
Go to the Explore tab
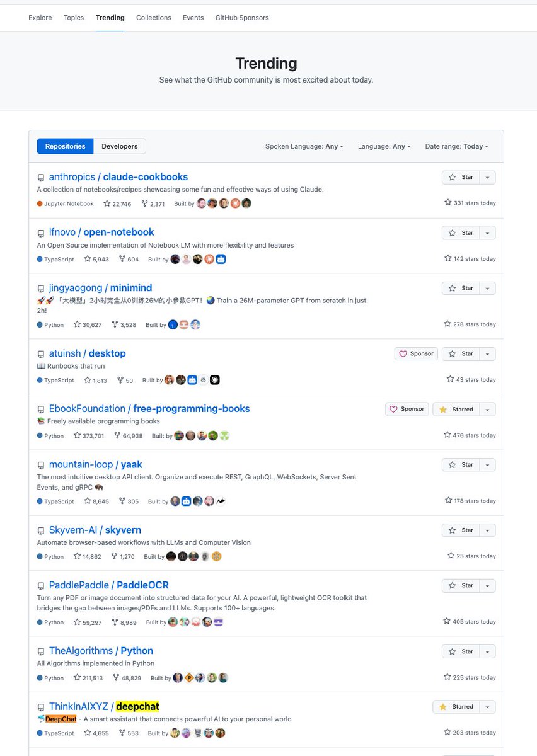coord(40,18)
